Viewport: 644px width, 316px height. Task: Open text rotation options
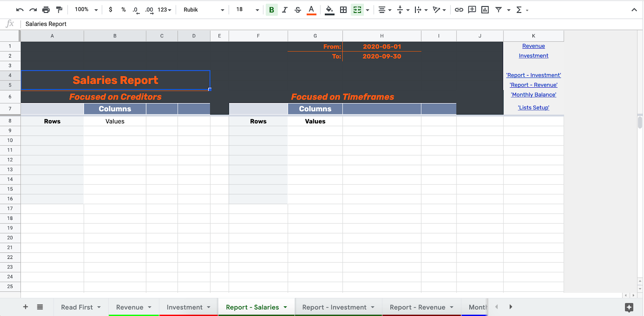tap(439, 10)
